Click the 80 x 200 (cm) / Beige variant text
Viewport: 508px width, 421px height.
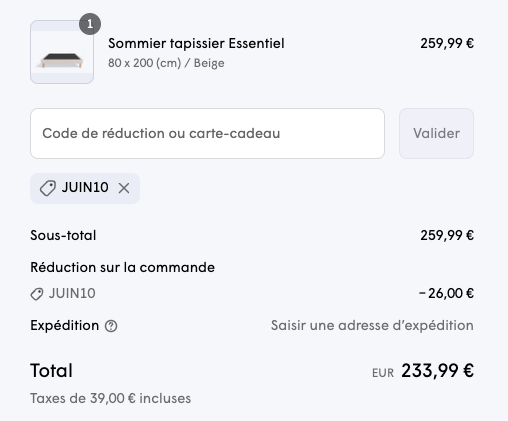[166, 63]
